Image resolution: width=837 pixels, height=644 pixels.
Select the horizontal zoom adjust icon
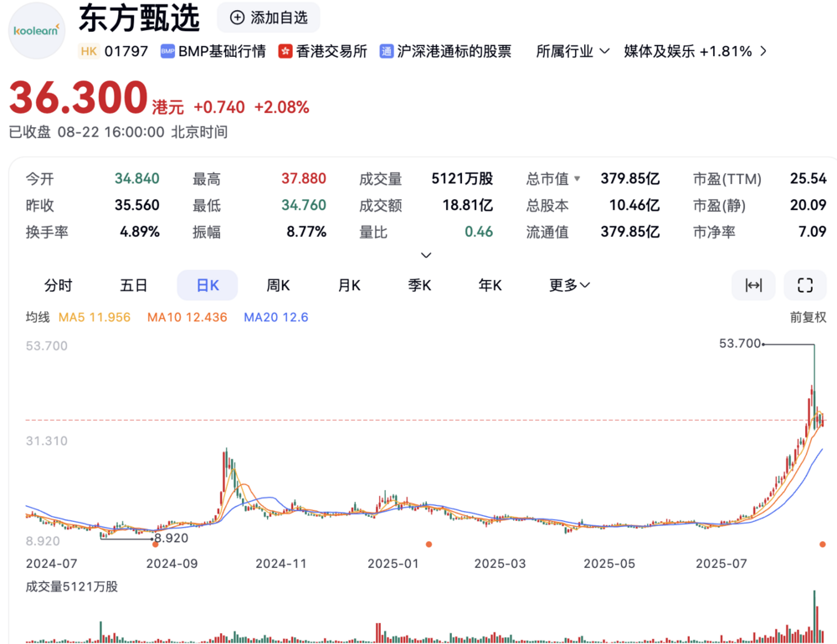[752, 285]
